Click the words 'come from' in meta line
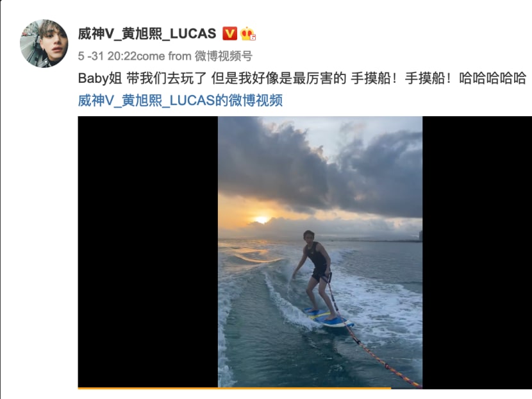The height and width of the screenshot is (399, 532). [x=164, y=56]
